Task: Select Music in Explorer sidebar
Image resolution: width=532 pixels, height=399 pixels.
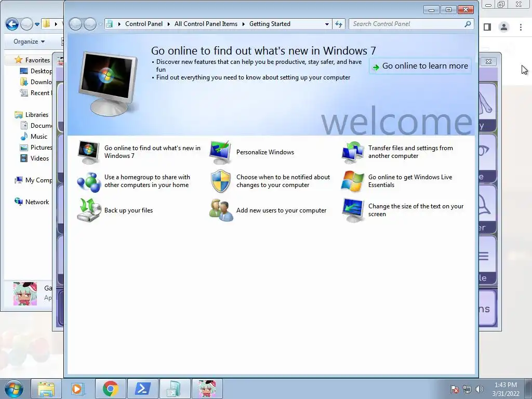Action: point(38,137)
